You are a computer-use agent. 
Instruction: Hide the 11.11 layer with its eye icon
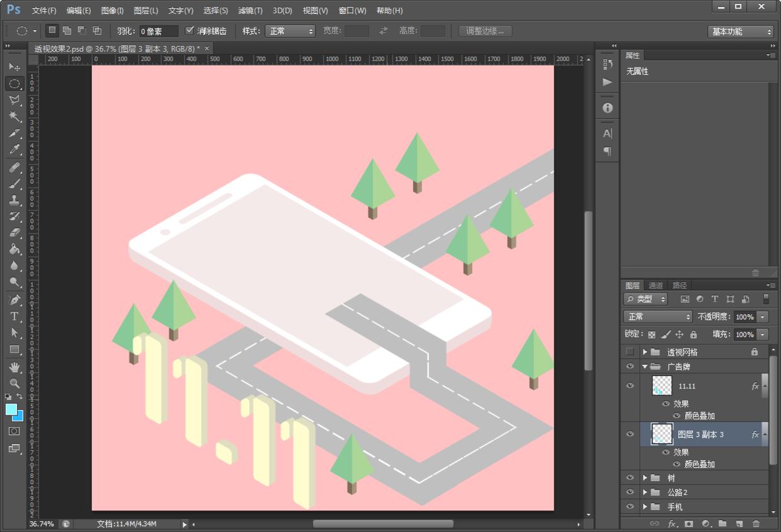[x=630, y=385]
